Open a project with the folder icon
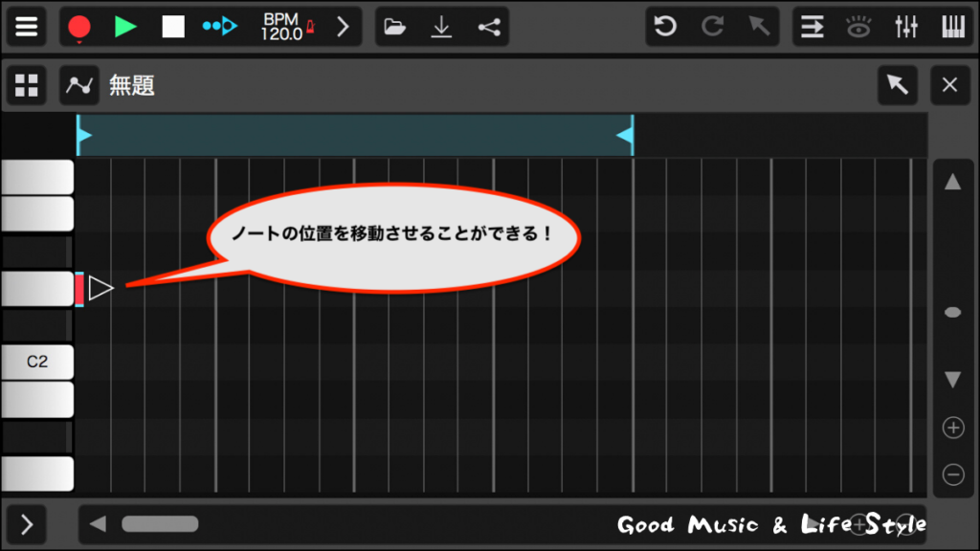 point(395,27)
